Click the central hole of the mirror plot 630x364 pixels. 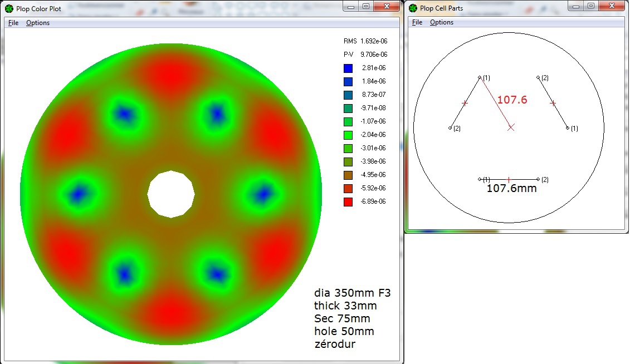tap(171, 194)
